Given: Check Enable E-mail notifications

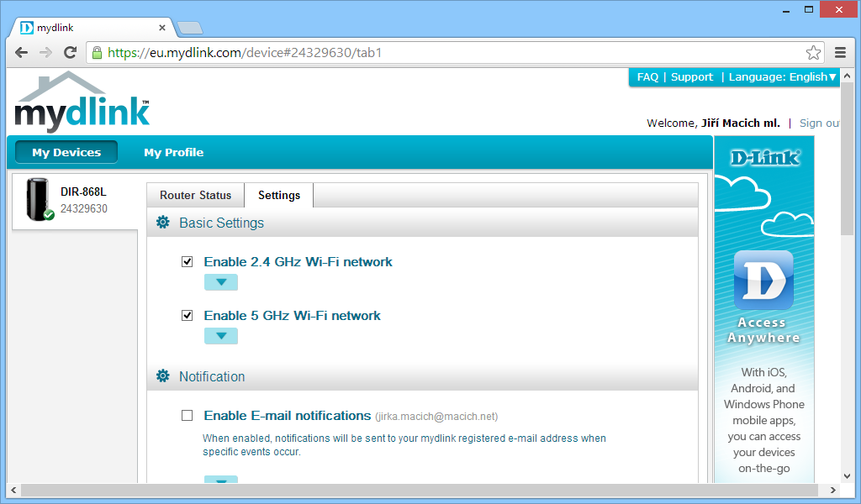Looking at the screenshot, I should pyautogui.click(x=188, y=416).
